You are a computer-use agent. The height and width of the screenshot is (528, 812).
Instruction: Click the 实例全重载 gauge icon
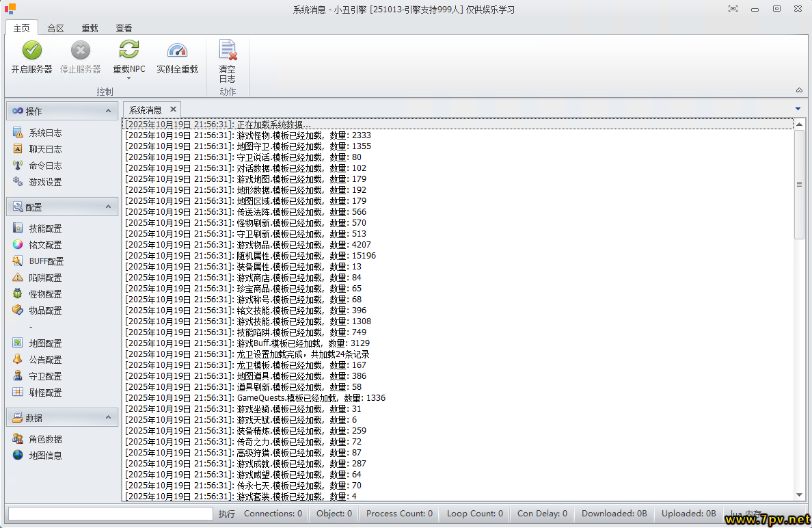click(177, 51)
